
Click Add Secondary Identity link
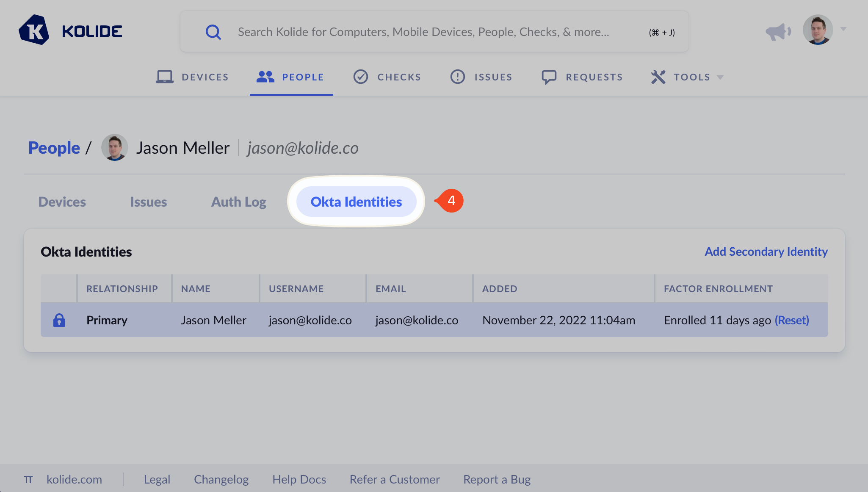point(766,252)
